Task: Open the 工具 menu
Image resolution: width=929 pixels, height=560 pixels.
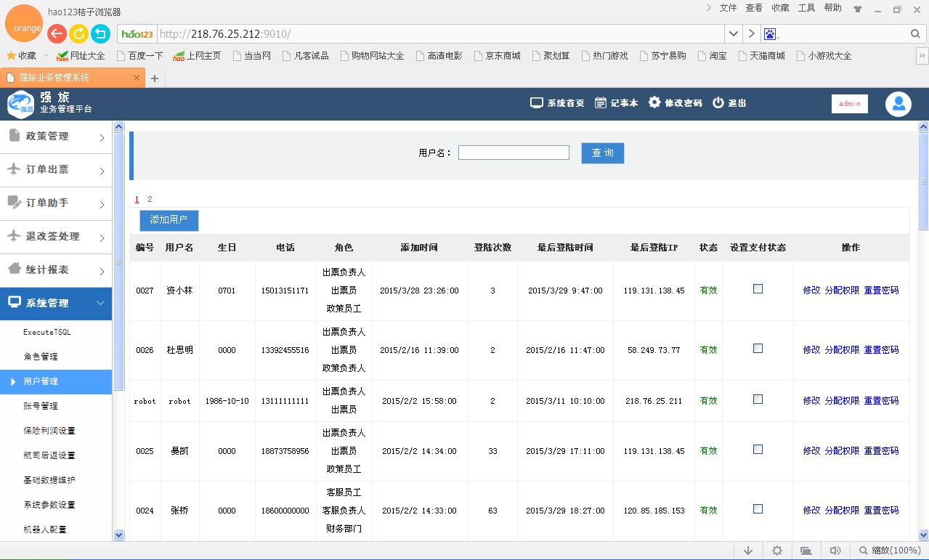Action: (806, 8)
